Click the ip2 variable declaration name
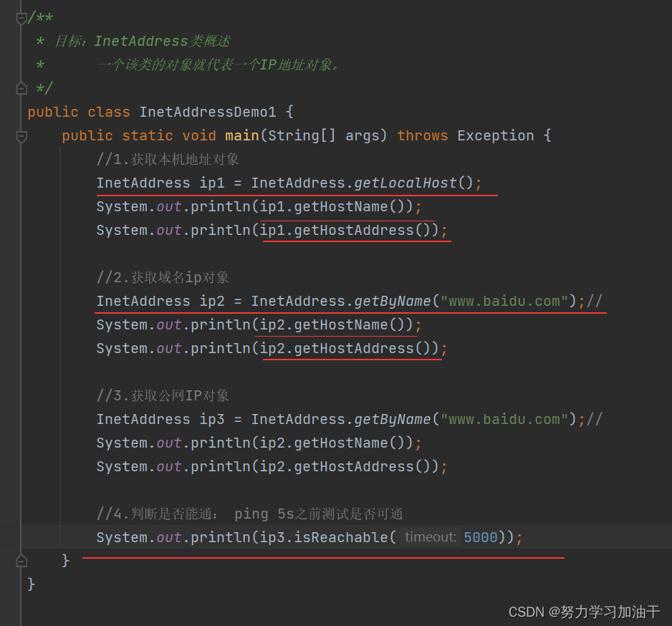This screenshot has width=672, height=626. click(212, 301)
